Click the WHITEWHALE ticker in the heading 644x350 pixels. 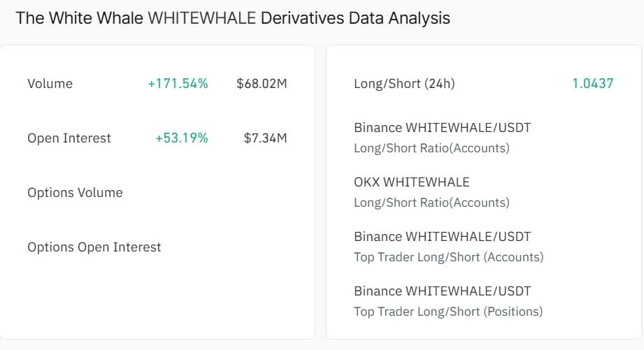tap(201, 18)
